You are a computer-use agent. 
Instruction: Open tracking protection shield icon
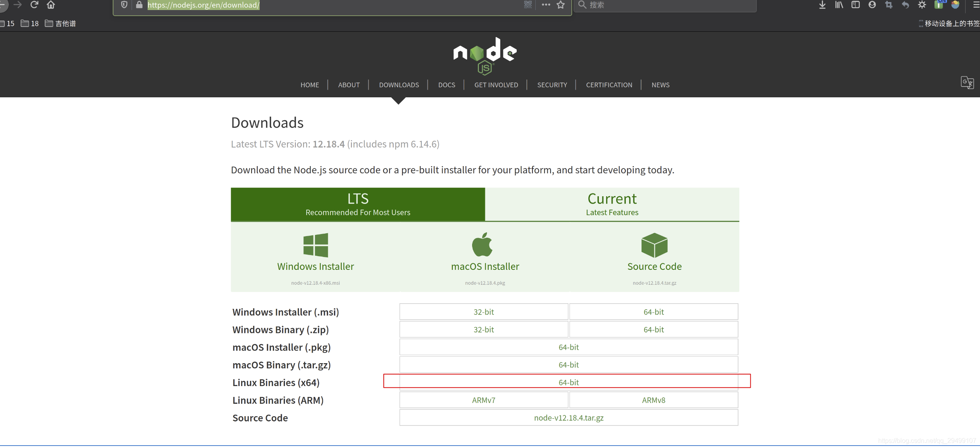pyautogui.click(x=124, y=5)
